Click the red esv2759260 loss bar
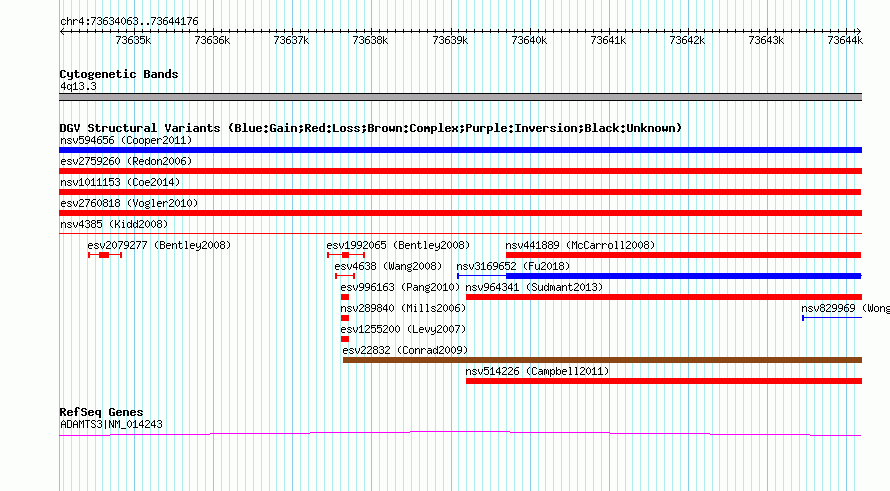This screenshot has height=491, width=890. (460, 171)
